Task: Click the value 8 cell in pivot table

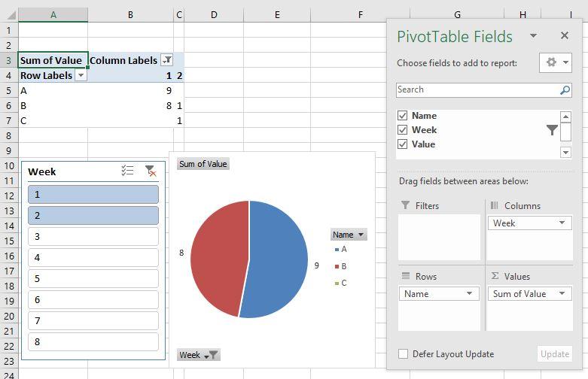Action: point(130,105)
